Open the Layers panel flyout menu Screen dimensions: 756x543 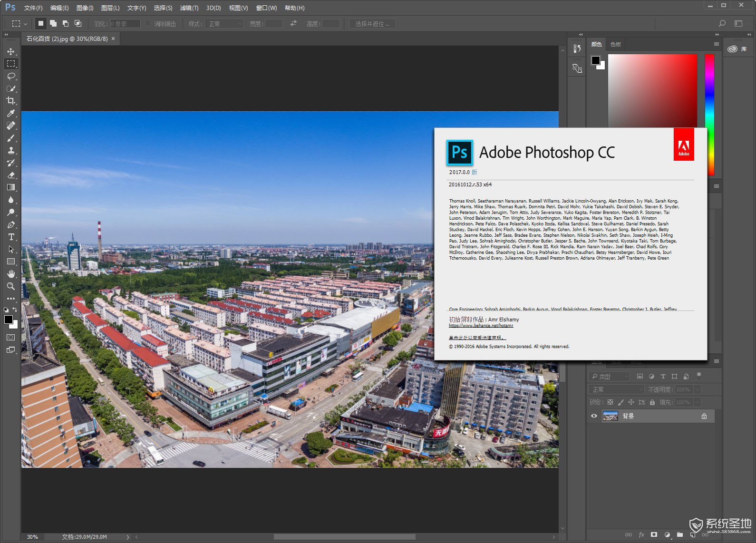coord(716,361)
